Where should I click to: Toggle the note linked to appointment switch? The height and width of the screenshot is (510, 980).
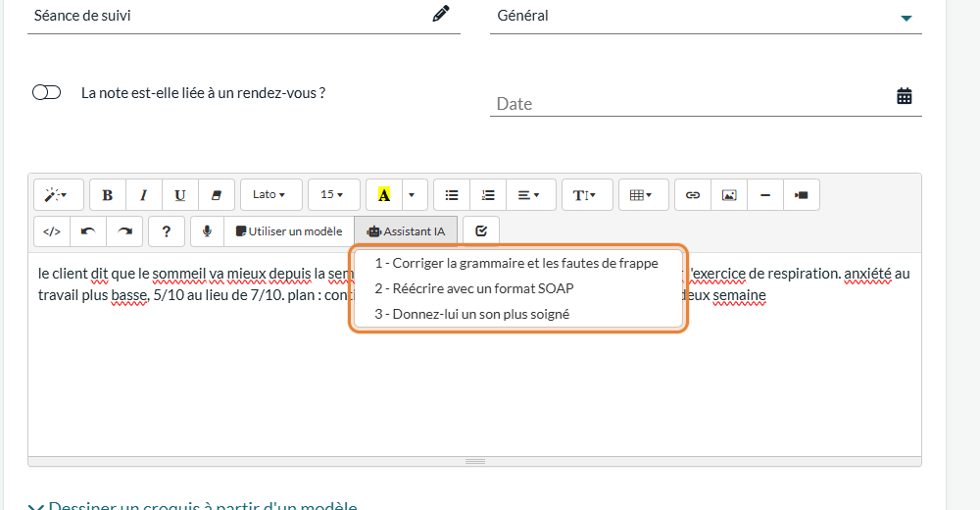(46, 92)
